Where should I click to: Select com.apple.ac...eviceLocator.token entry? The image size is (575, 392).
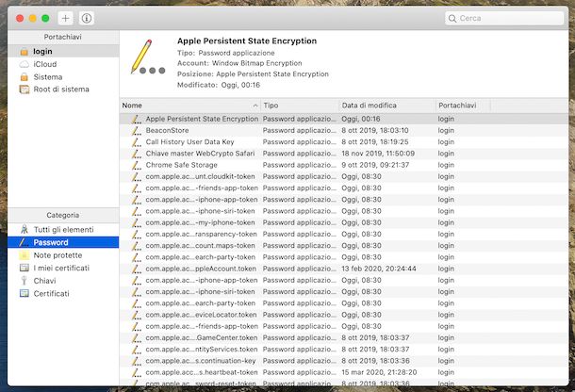(x=344, y=315)
